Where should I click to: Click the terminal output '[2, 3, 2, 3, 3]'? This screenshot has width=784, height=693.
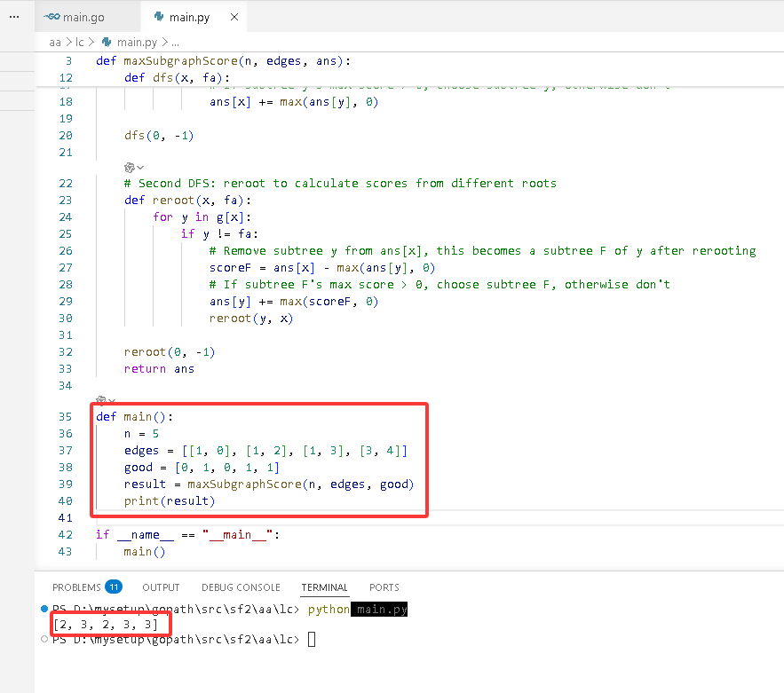coord(106,625)
